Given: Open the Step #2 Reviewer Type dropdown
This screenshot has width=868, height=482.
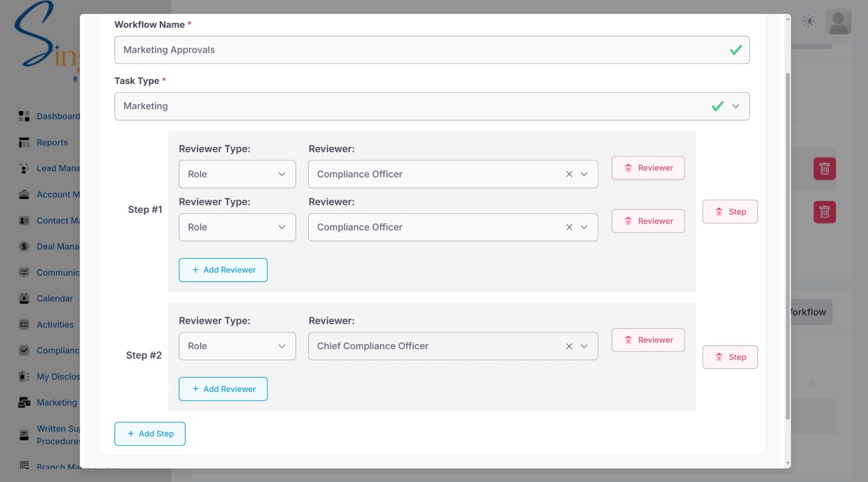Looking at the screenshot, I should [237, 346].
